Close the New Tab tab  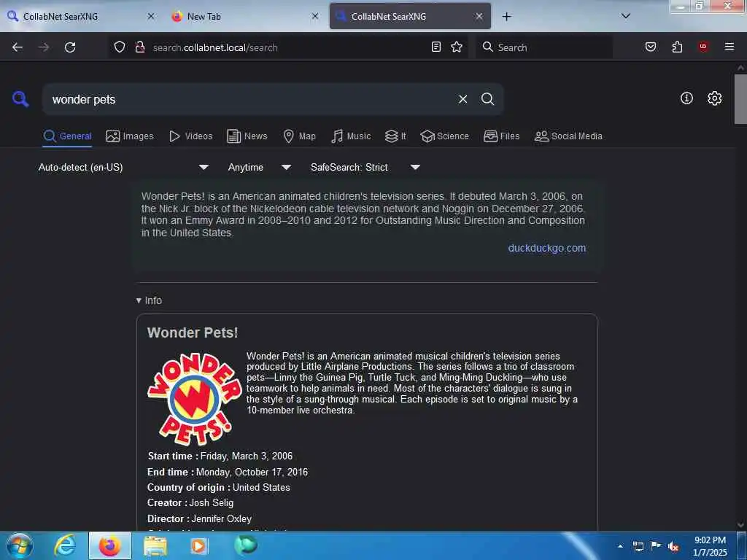[x=315, y=16]
